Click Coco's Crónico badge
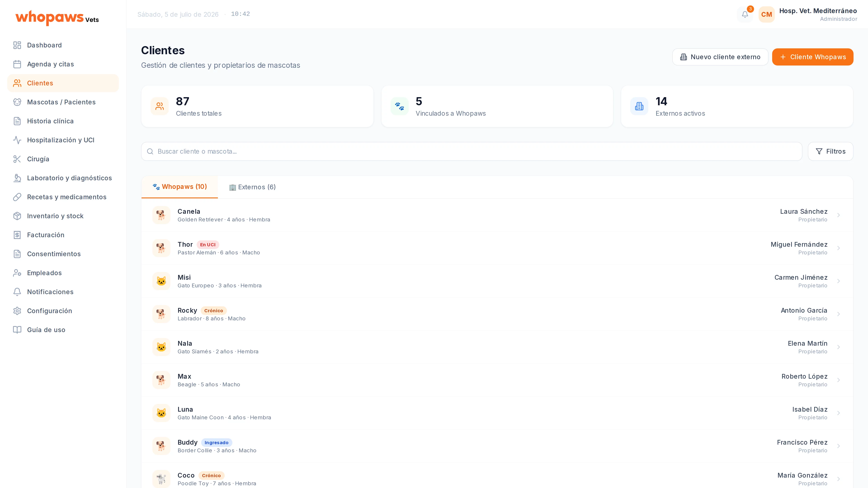The width and height of the screenshot is (868, 488). pyautogui.click(x=211, y=476)
